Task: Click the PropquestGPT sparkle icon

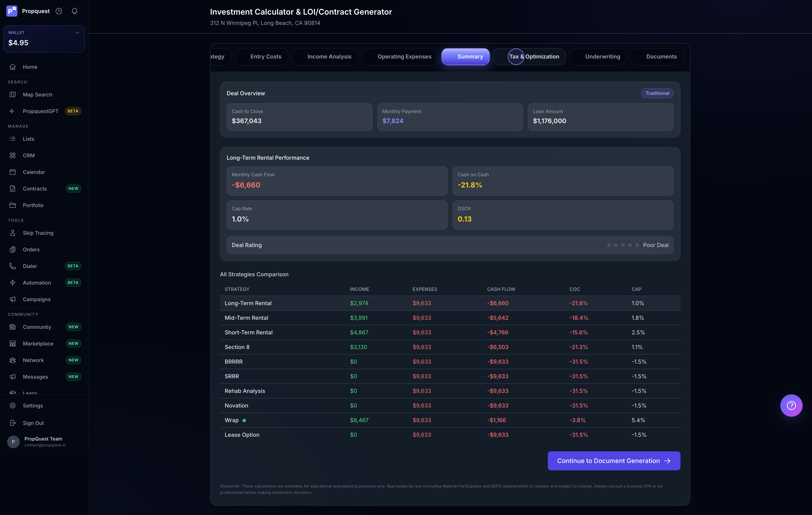Action: [12, 111]
